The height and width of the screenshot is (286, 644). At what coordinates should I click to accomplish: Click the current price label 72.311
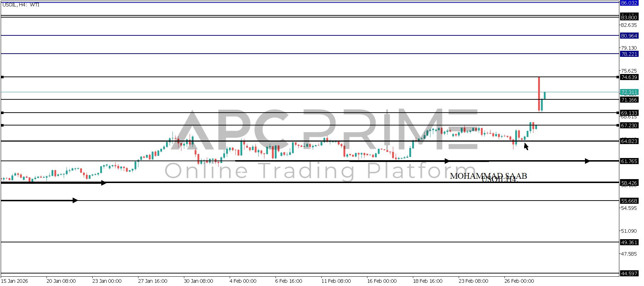(629, 92)
